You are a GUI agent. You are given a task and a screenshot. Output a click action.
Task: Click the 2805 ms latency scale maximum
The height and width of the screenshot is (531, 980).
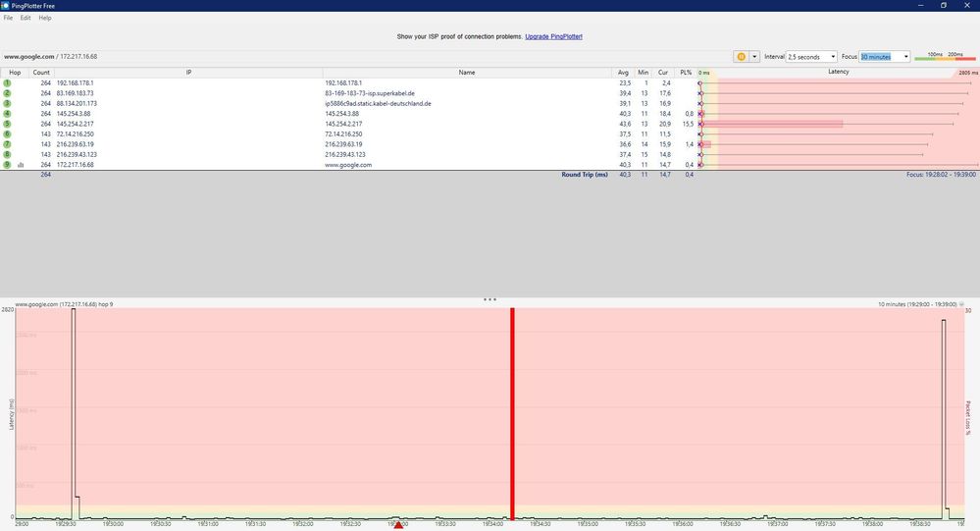click(968, 73)
